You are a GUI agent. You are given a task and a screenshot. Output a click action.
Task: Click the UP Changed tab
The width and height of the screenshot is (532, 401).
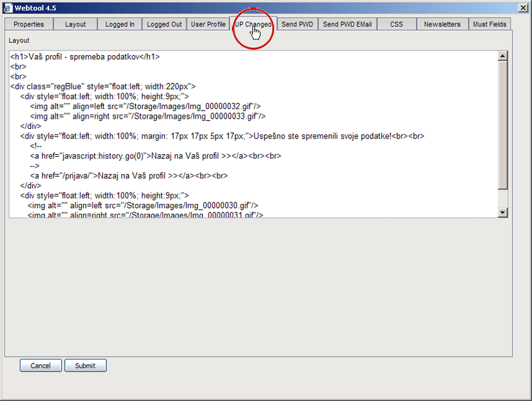point(253,25)
